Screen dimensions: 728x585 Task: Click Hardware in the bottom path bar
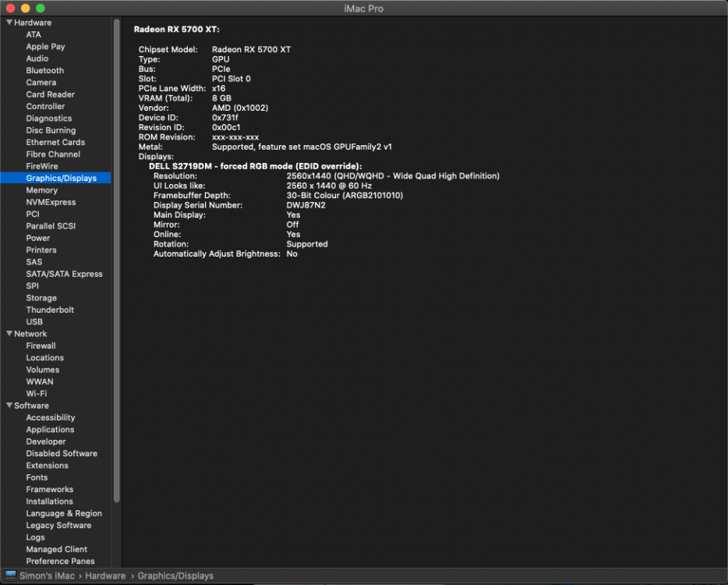coord(105,576)
